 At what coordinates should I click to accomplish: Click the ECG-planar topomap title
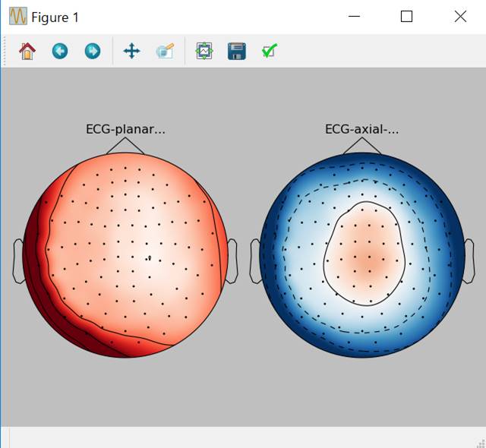click(125, 129)
